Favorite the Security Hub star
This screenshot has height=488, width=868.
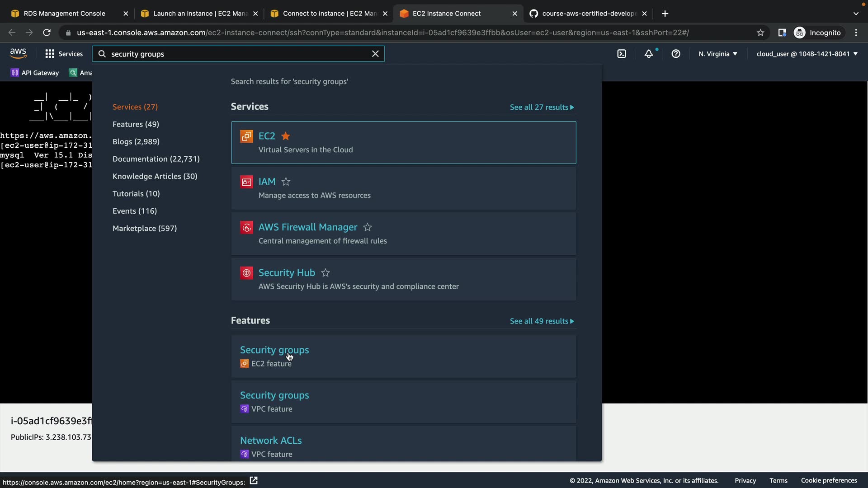(x=325, y=273)
